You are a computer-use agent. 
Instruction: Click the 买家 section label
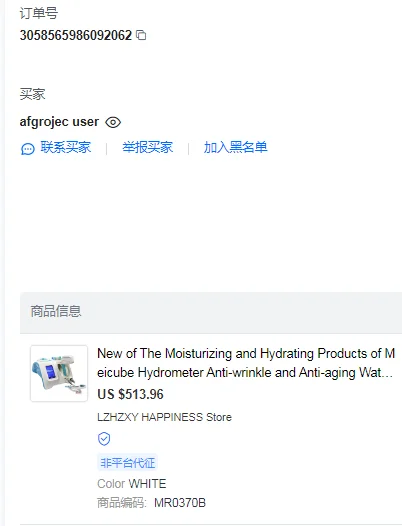[x=32, y=94]
